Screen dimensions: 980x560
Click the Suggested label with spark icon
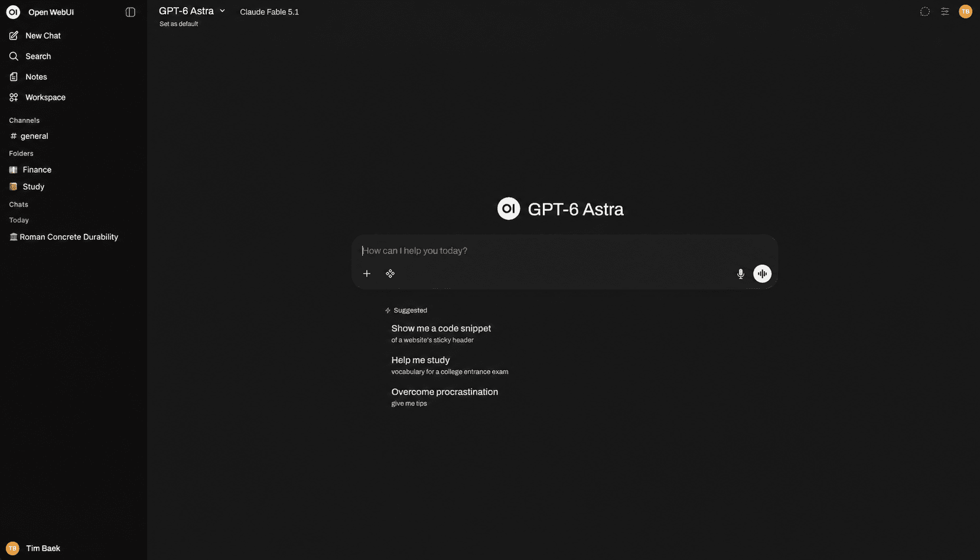(x=406, y=310)
